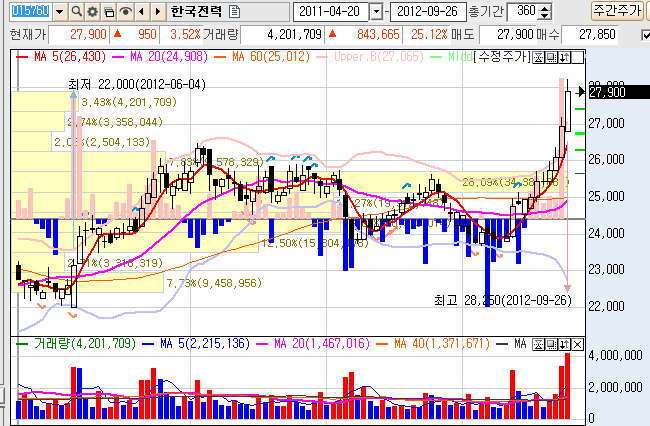Click the up-down swap arrows icon in price chart header
This screenshot has height=426, width=650.
(x=564, y=58)
